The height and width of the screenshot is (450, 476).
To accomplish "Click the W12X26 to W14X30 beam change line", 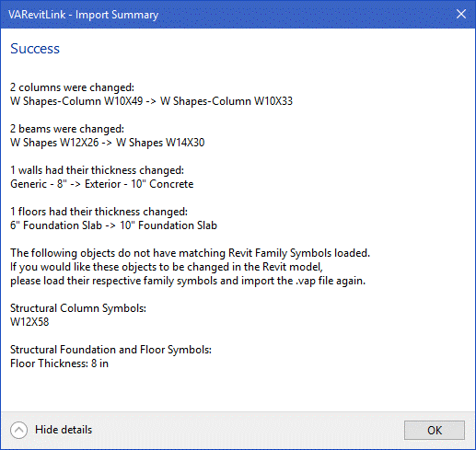I will (108, 143).
